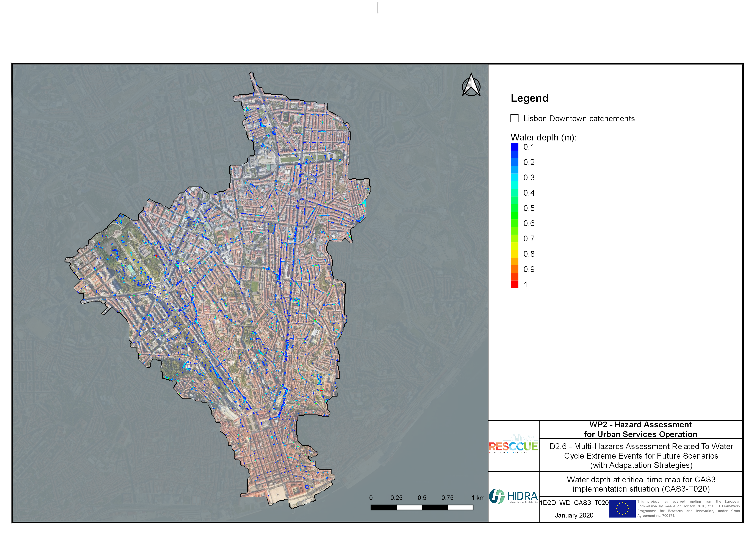Select the red 1 m depth swatch
The height and width of the screenshot is (535, 756).
click(514, 284)
